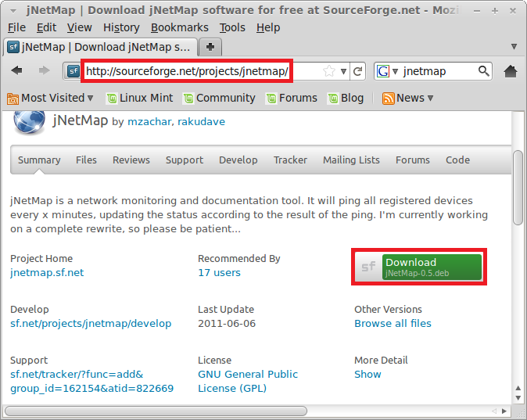The height and width of the screenshot is (420, 527).
Task: Switch to the Tracker page tab
Action: coord(290,160)
